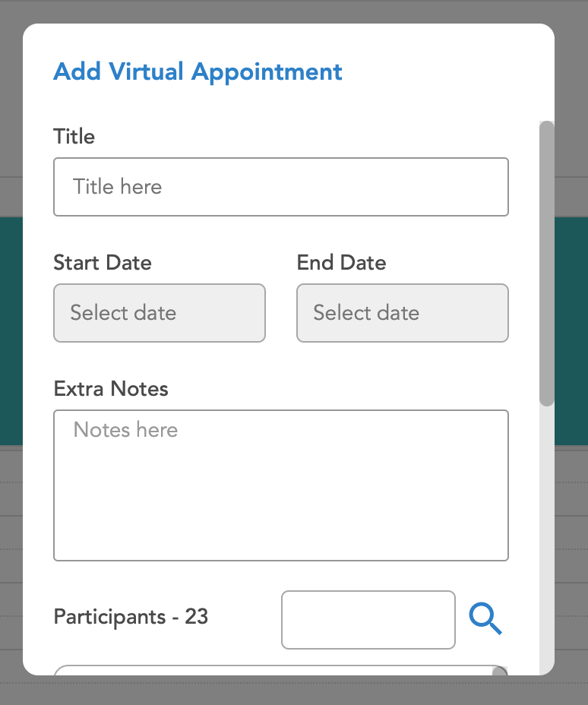Click the "Title here" placeholder text
The width and height of the screenshot is (588, 705).
click(118, 187)
